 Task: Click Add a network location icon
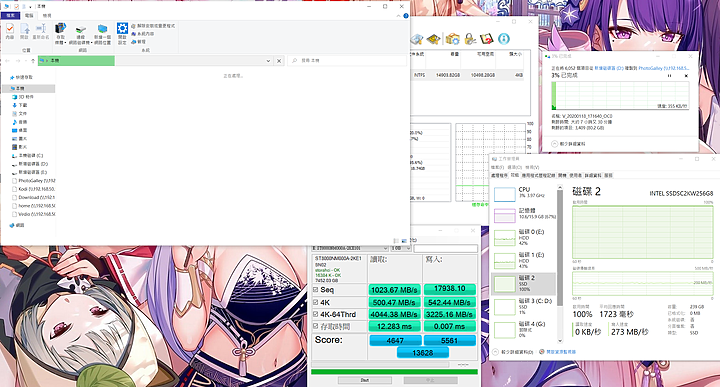pos(102,34)
